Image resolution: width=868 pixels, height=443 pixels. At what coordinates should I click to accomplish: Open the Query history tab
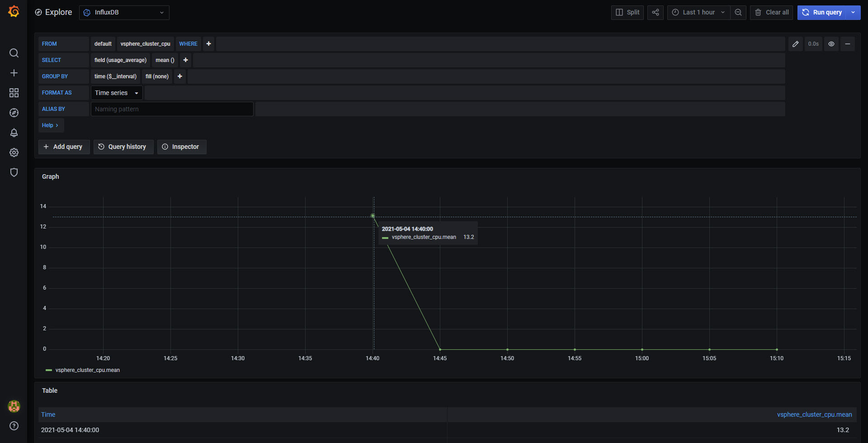click(x=123, y=147)
